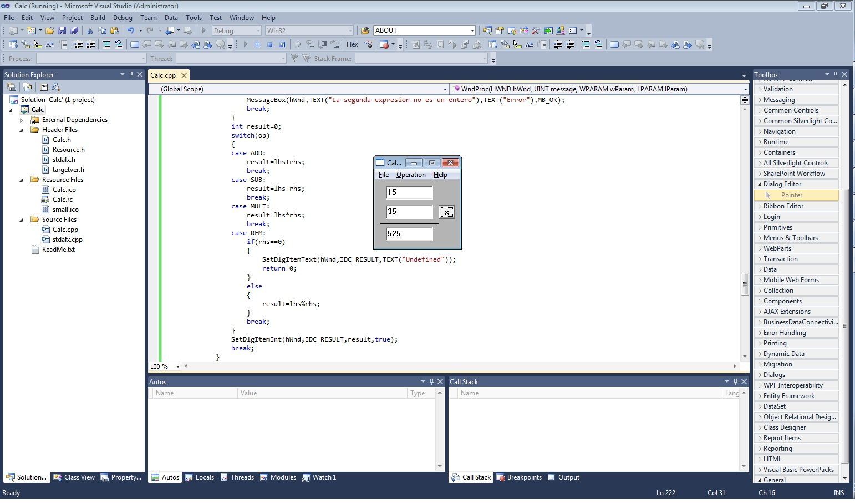Stop the debugging session
Screen dimensions: 855x504
pos(271,44)
